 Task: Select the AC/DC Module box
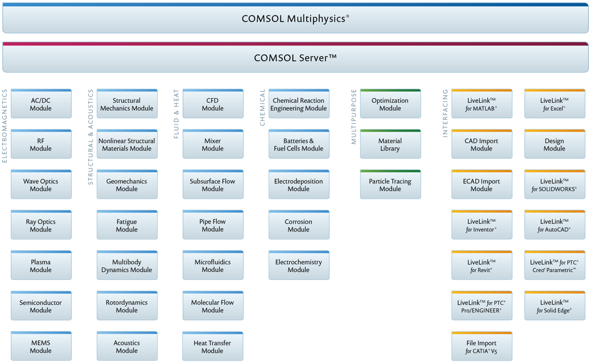(41, 103)
